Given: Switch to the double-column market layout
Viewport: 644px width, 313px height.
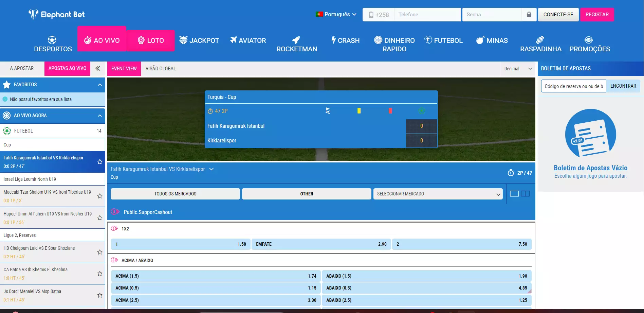Looking at the screenshot, I should (x=525, y=194).
